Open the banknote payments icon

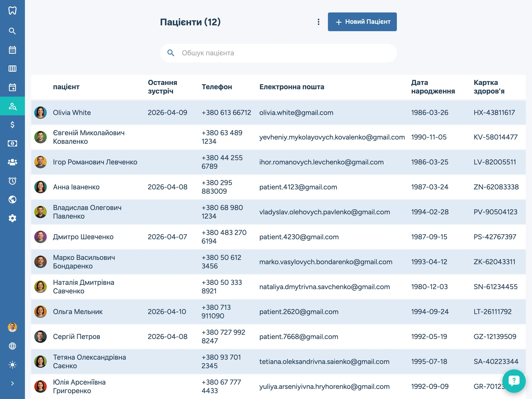pos(12,143)
